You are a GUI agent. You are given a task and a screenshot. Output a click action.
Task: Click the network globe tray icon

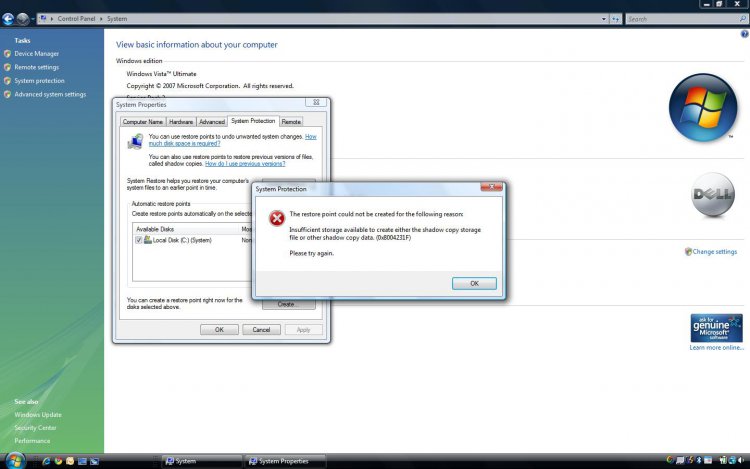pyautogui.click(x=732, y=460)
